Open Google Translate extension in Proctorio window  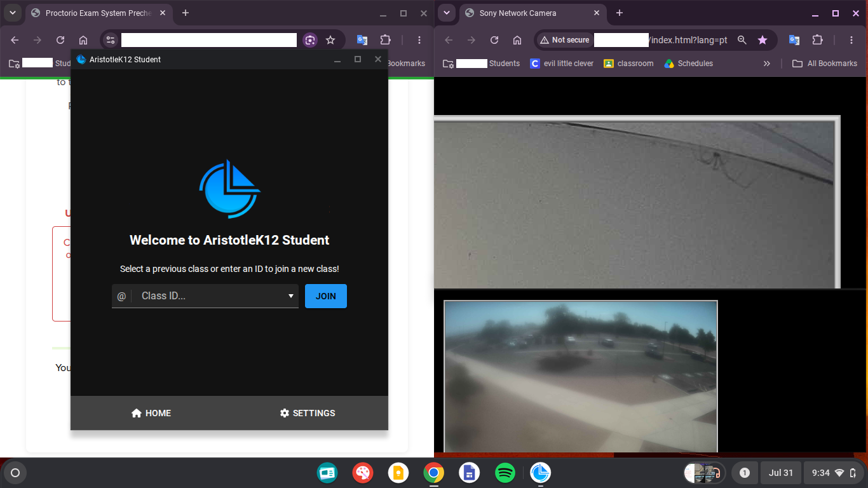point(362,40)
